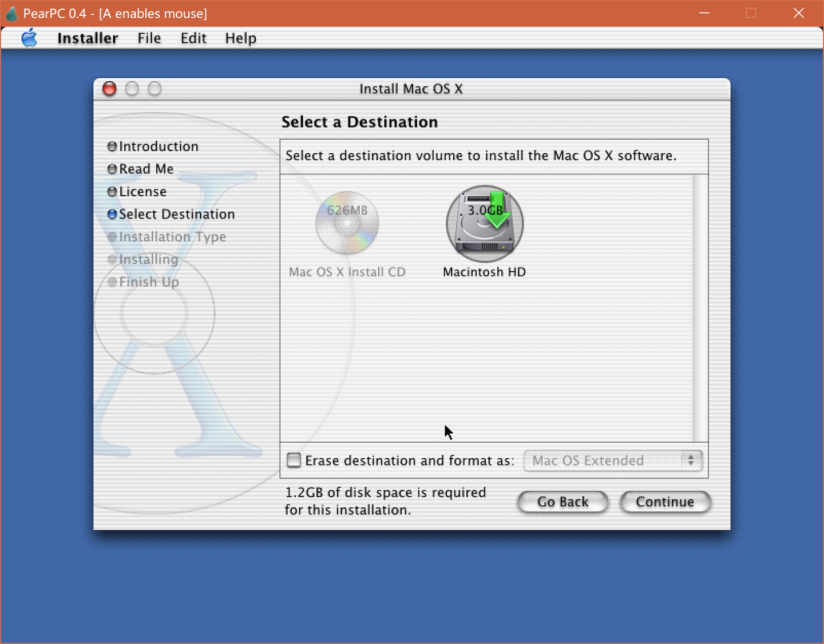Viewport: 824px width, 644px height.
Task: Click the Installation Type step indicator
Action: (x=172, y=236)
